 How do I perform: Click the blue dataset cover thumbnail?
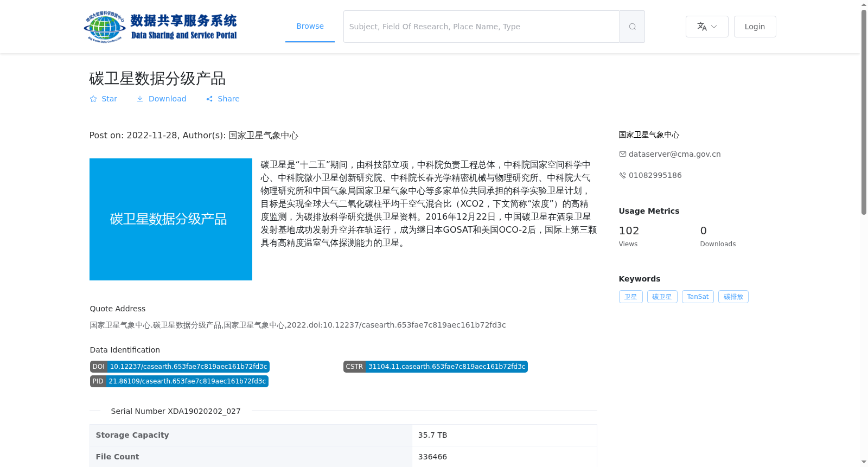(x=171, y=219)
